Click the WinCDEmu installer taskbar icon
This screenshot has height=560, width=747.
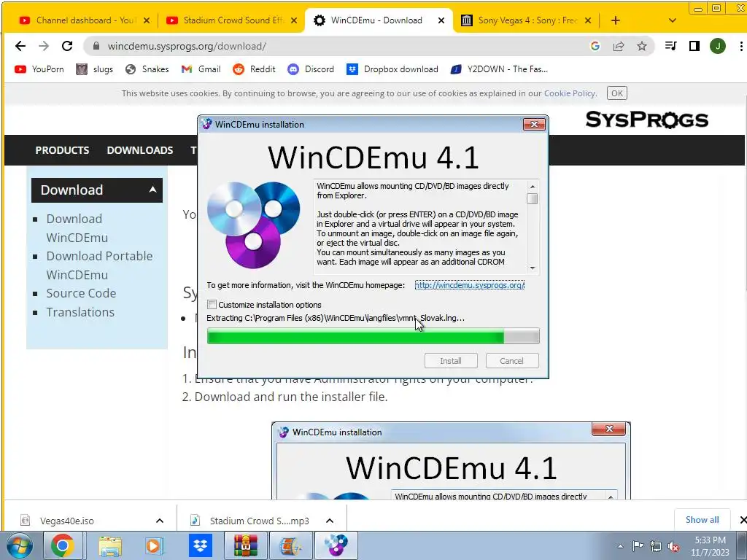coord(336,545)
